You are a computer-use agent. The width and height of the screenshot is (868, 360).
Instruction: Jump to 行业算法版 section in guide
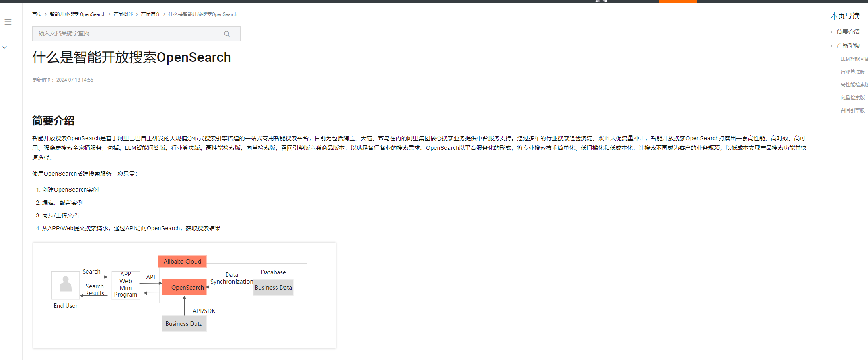tap(852, 72)
